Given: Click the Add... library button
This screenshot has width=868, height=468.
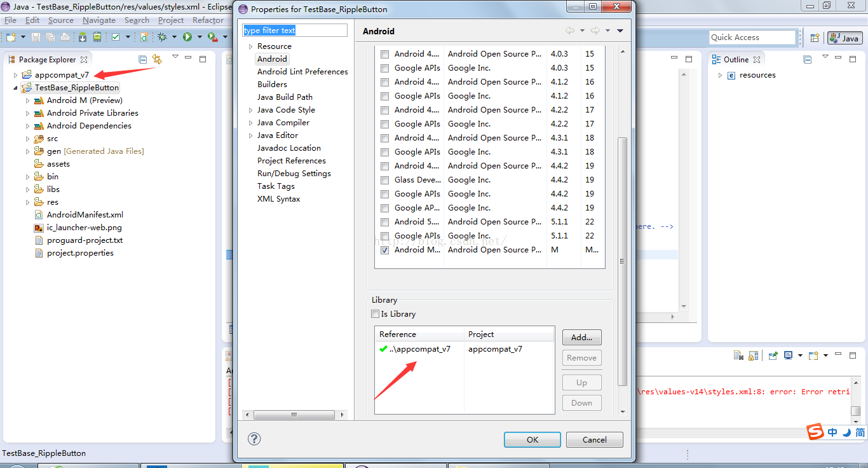Looking at the screenshot, I should [581, 337].
